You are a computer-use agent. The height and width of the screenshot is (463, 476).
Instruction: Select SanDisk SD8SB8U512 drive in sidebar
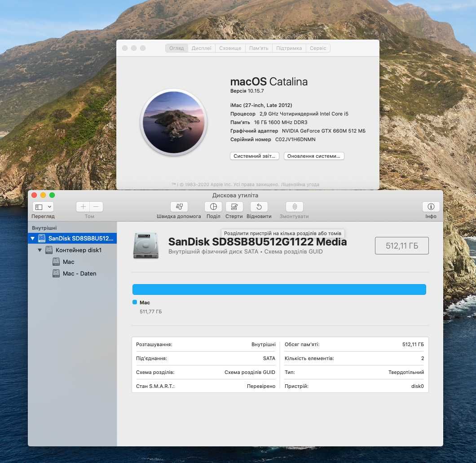[x=72, y=239]
